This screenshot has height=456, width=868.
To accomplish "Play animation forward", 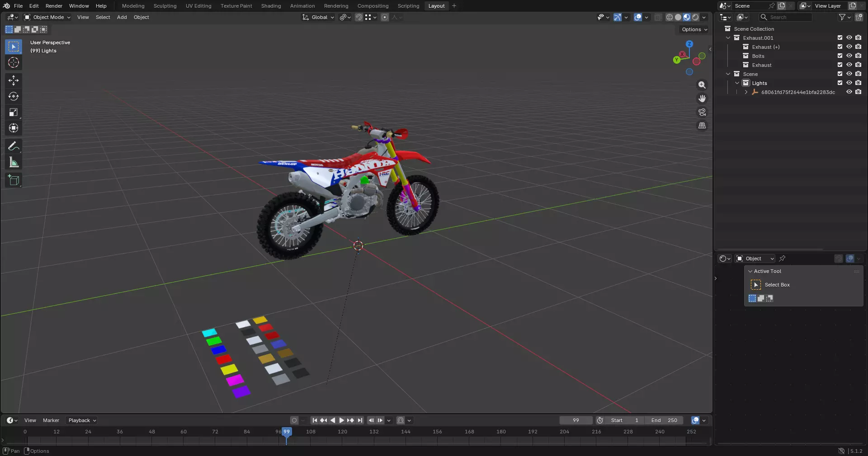I will 342,420.
